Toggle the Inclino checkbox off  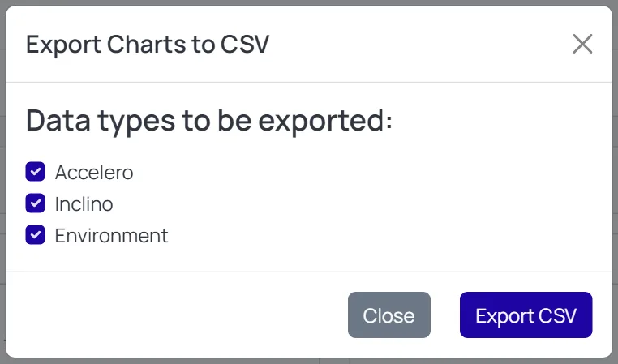point(36,203)
